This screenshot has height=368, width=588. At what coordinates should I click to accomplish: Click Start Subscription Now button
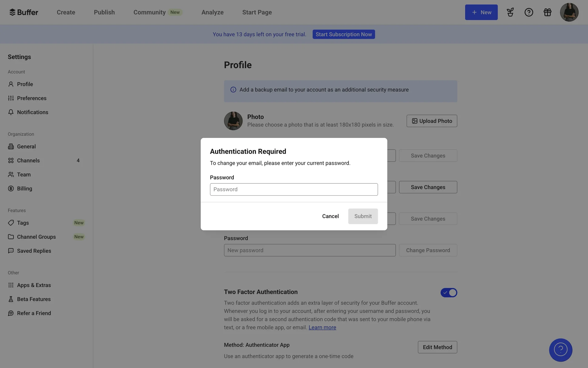click(x=344, y=34)
